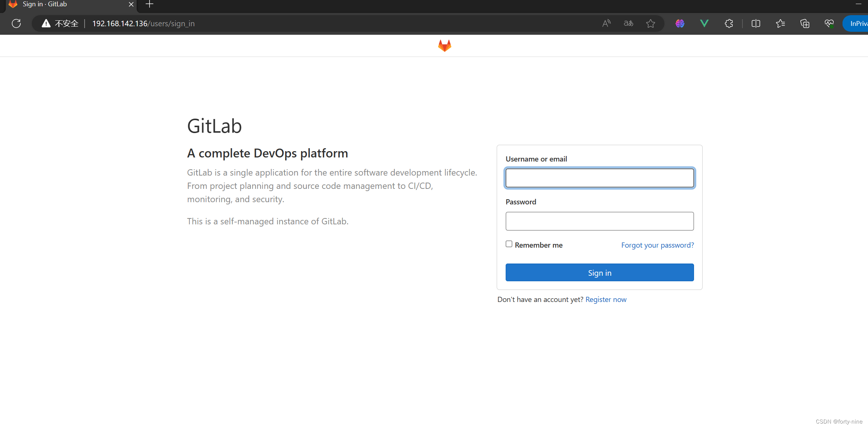Add page to favorites star icon

(x=650, y=23)
